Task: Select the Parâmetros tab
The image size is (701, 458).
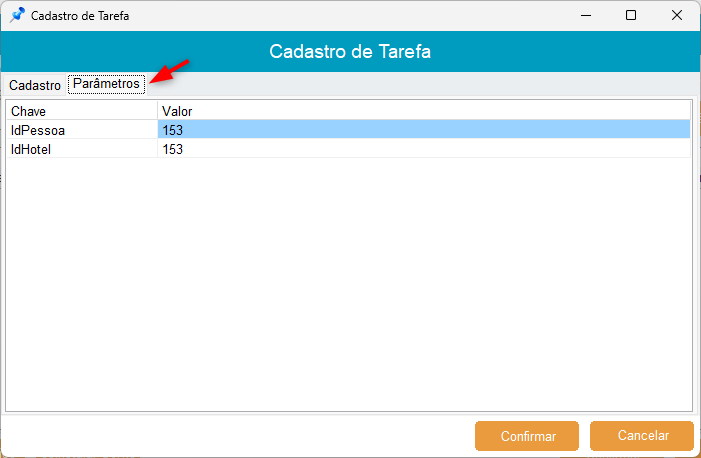Action: pos(106,84)
